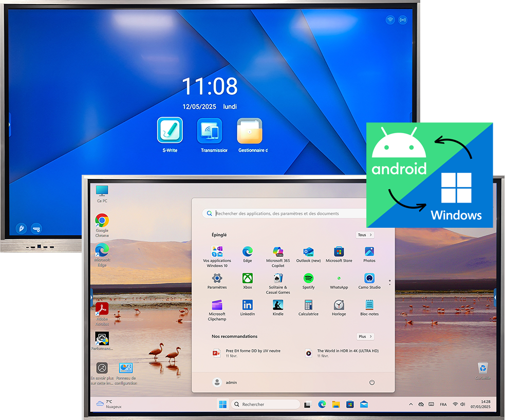Image resolution: width=505 pixels, height=420 pixels.
Task: Open Edge browser from the taskbar
Action: pos(322,404)
